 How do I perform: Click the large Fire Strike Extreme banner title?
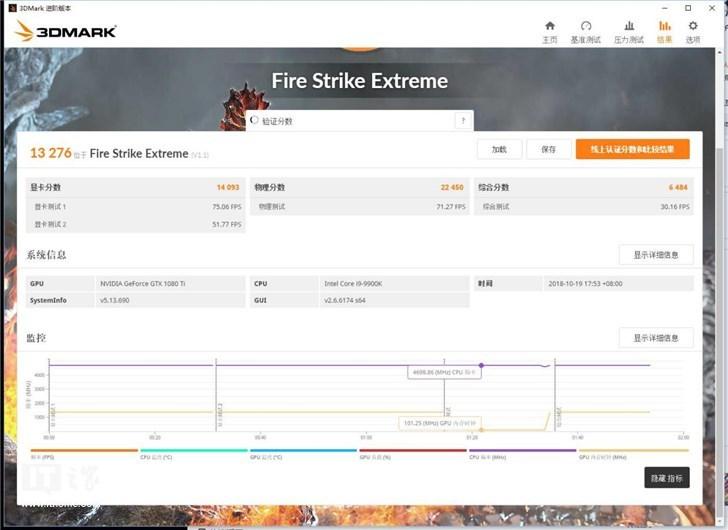360,81
